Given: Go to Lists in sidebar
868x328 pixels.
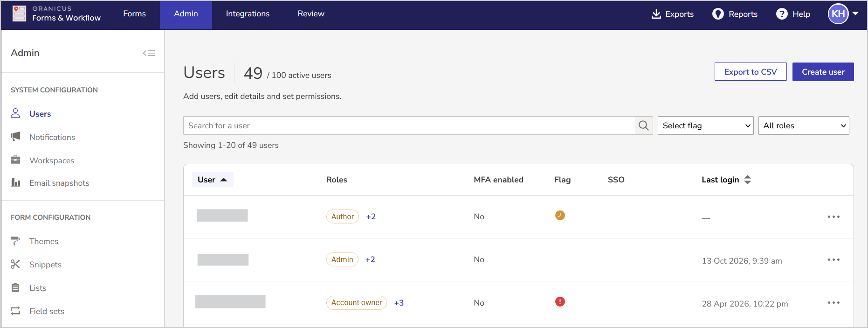Looking at the screenshot, I should click(38, 288).
